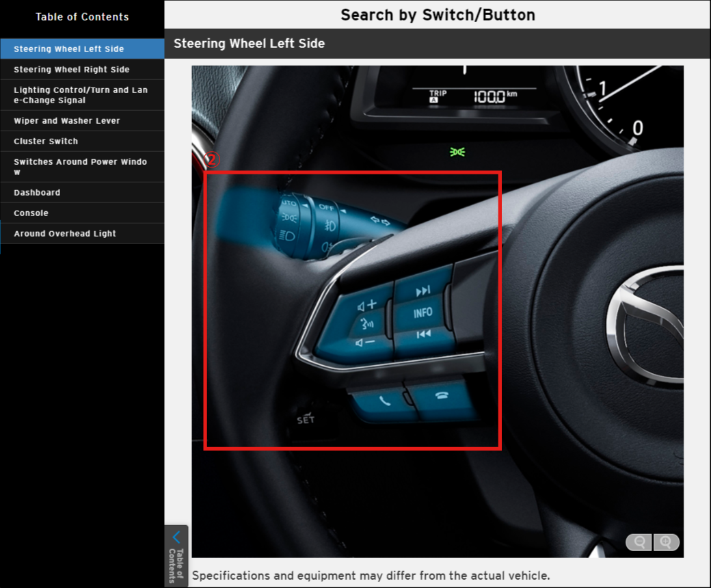Click the INFO button on steering wheel
The height and width of the screenshot is (588, 711).
tap(422, 312)
